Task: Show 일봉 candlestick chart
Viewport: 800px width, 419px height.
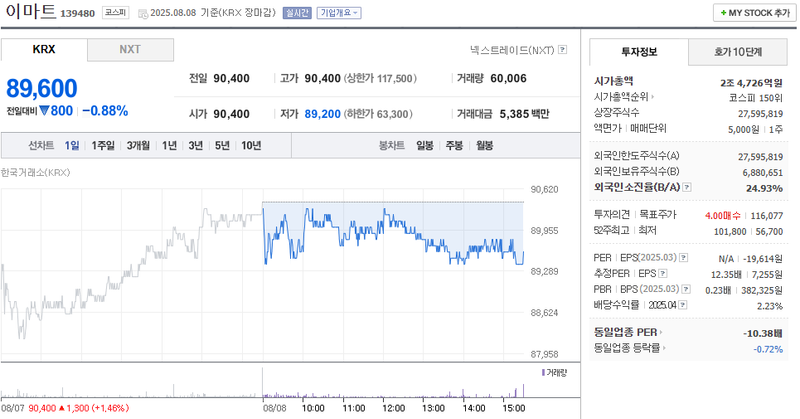Action: pos(424,145)
